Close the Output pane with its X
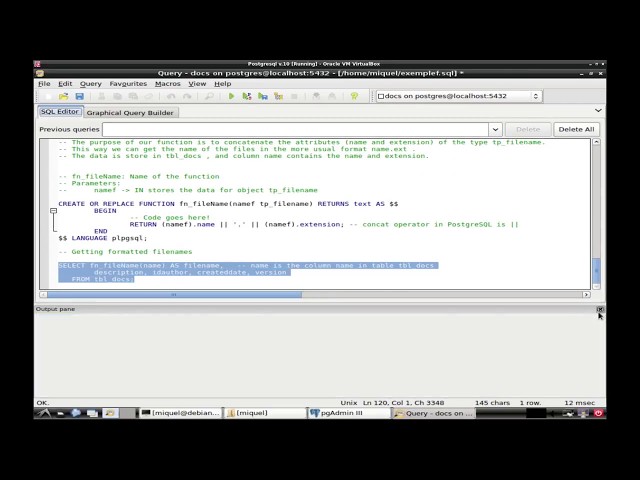 click(600, 309)
